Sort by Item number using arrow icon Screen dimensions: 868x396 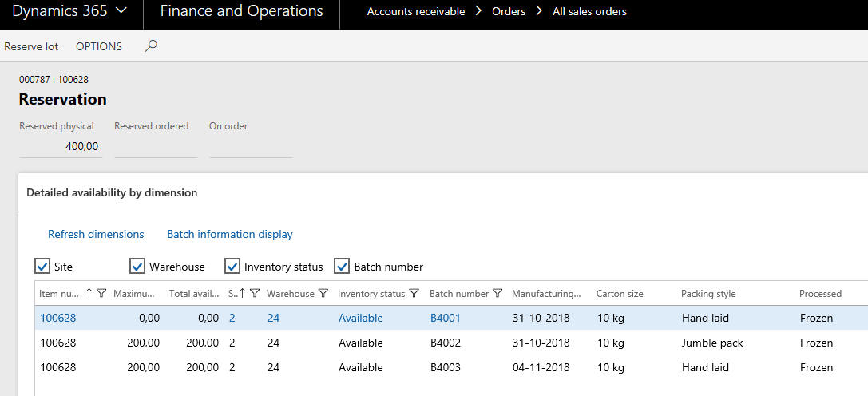(x=89, y=294)
